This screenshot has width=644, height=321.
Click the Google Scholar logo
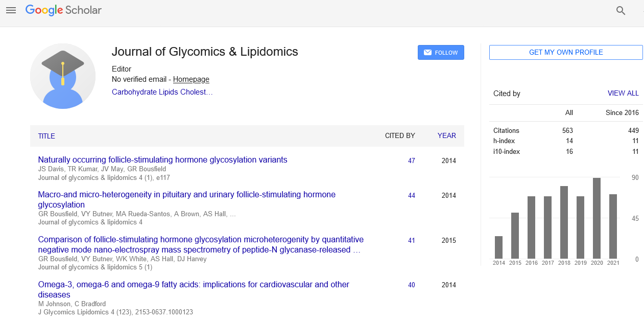tap(63, 10)
